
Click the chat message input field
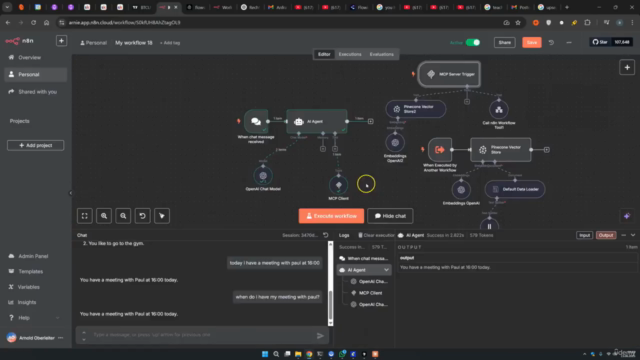point(202,335)
